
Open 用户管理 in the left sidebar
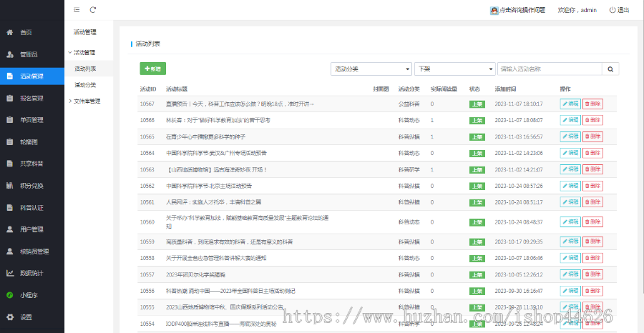pos(32,229)
